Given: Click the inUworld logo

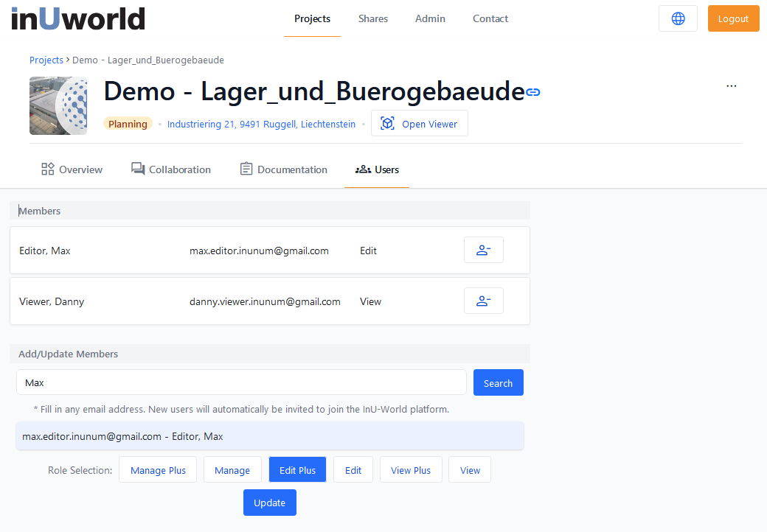Looking at the screenshot, I should [x=78, y=19].
